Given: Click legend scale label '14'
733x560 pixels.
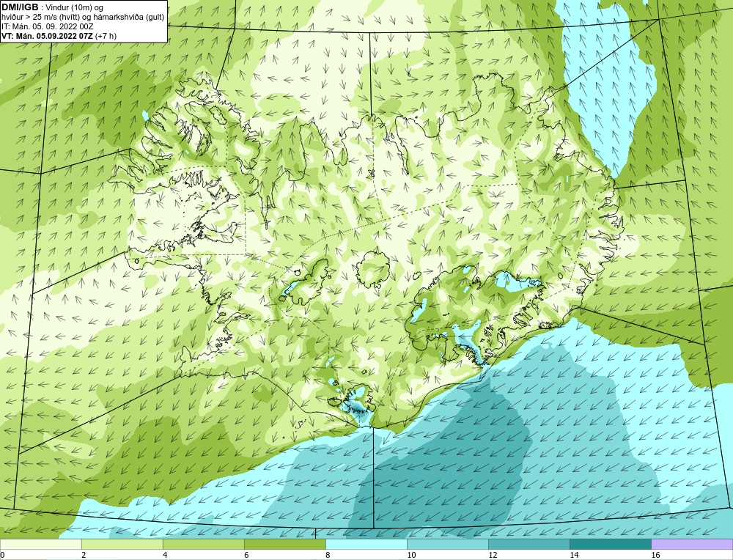Looking at the screenshot, I should click(574, 555).
